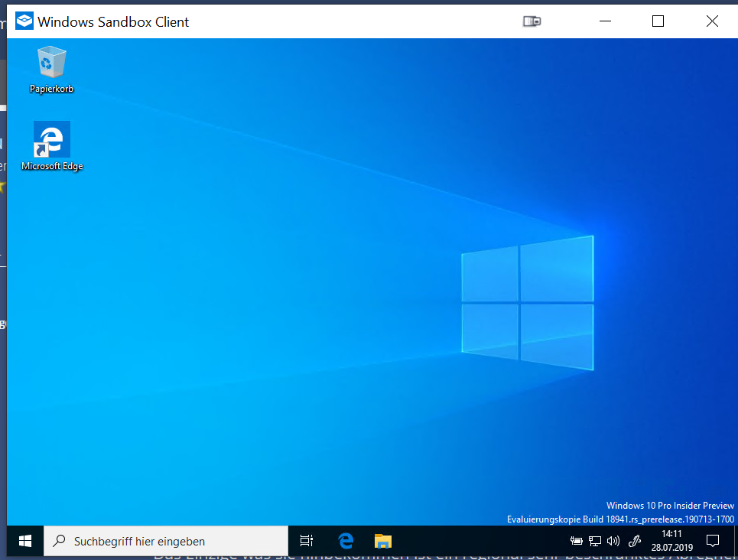
Task: Click the search magnifier icon in taskbar
Action: click(60, 541)
